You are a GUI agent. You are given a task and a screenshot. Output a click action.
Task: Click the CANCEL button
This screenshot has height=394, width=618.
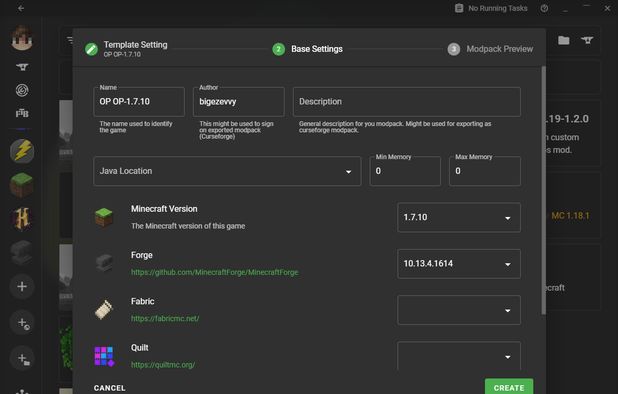110,388
